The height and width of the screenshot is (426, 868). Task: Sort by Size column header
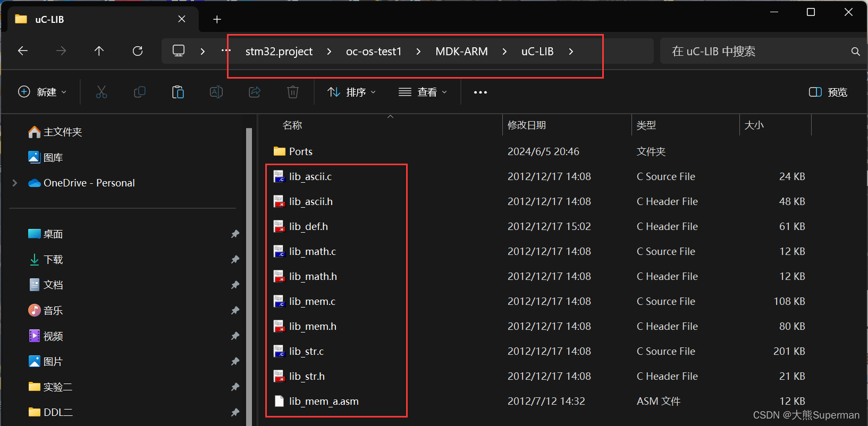(754, 125)
